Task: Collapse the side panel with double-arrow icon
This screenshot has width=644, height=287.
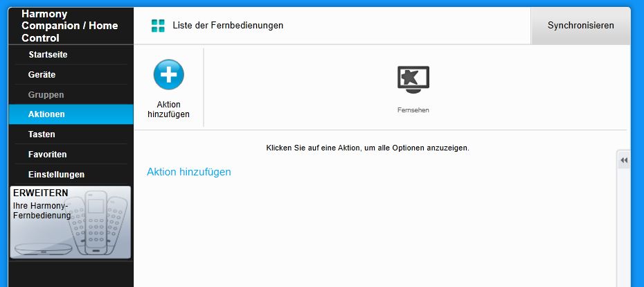Action: [624, 160]
